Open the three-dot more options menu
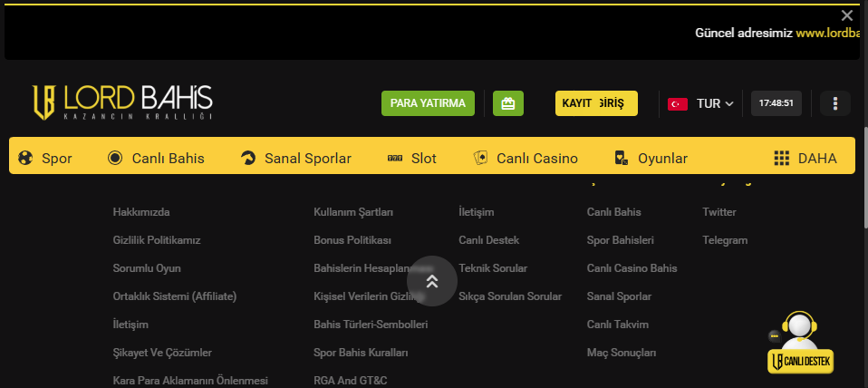This screenshot has height=388, width=868. coord(834,103)
